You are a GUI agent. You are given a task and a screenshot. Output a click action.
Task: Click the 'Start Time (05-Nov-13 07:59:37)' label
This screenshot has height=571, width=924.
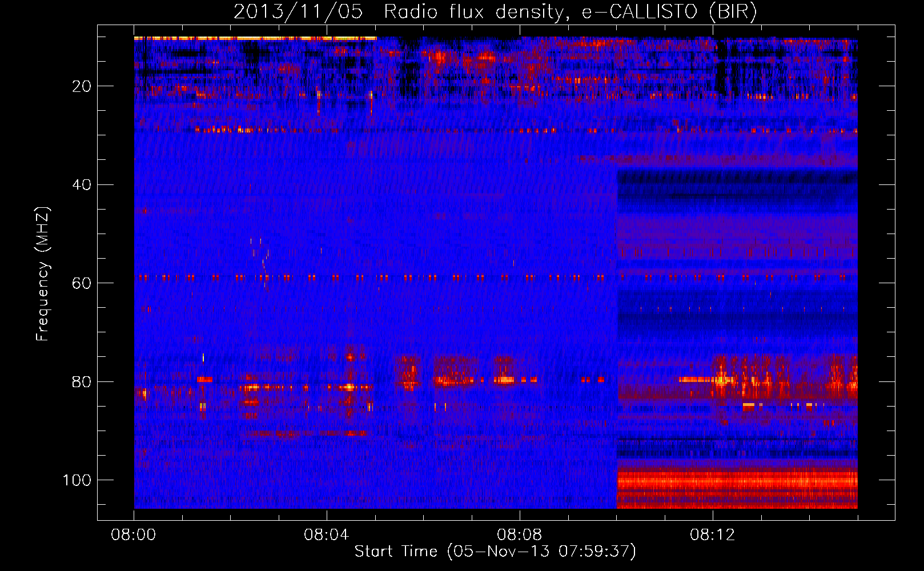[x=495, y=552]
